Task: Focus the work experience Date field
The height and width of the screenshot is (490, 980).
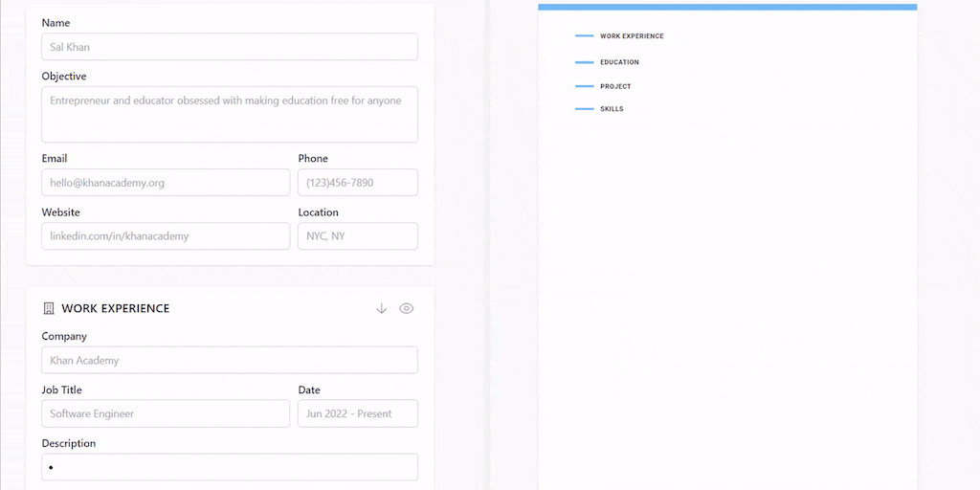Action: [358, 414]
